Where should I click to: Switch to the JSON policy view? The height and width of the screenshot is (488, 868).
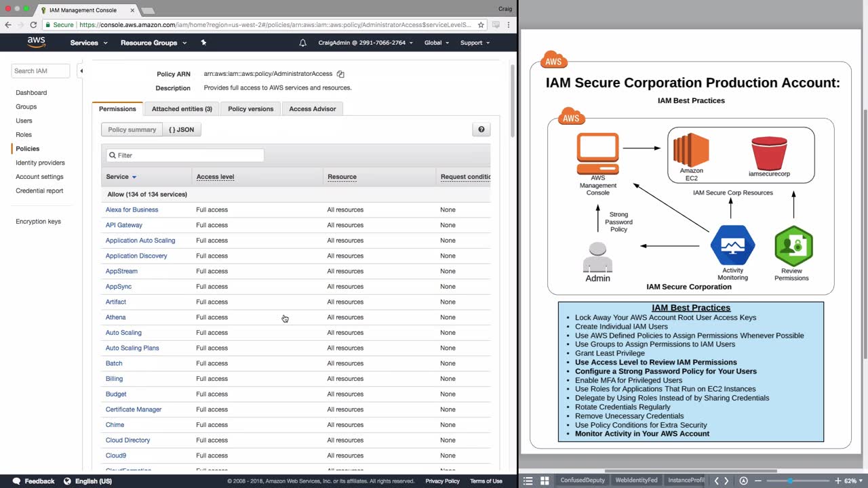pyautogui.click(x=182, y=129)
